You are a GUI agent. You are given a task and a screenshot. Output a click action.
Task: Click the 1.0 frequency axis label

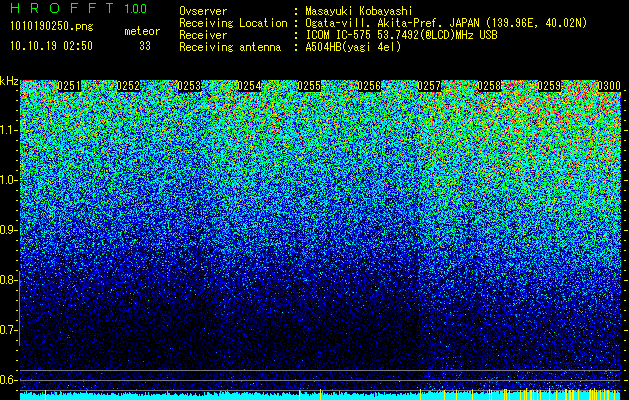pos(9,180)
